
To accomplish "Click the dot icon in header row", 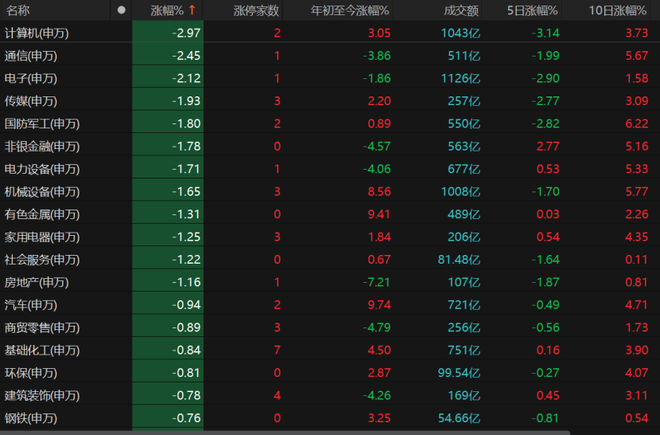I will 121,10.
